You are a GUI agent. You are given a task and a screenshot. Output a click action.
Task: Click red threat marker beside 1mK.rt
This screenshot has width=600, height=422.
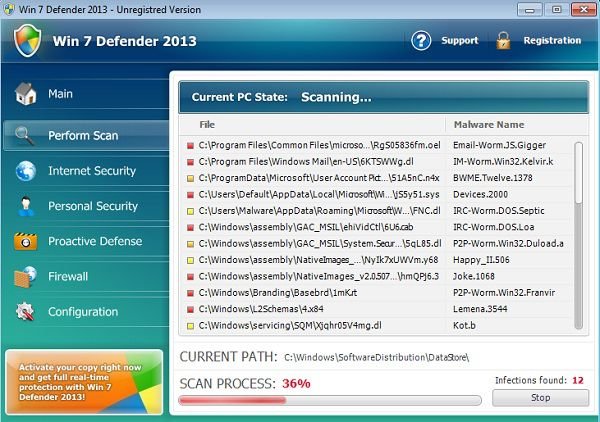tap(190, 293)
